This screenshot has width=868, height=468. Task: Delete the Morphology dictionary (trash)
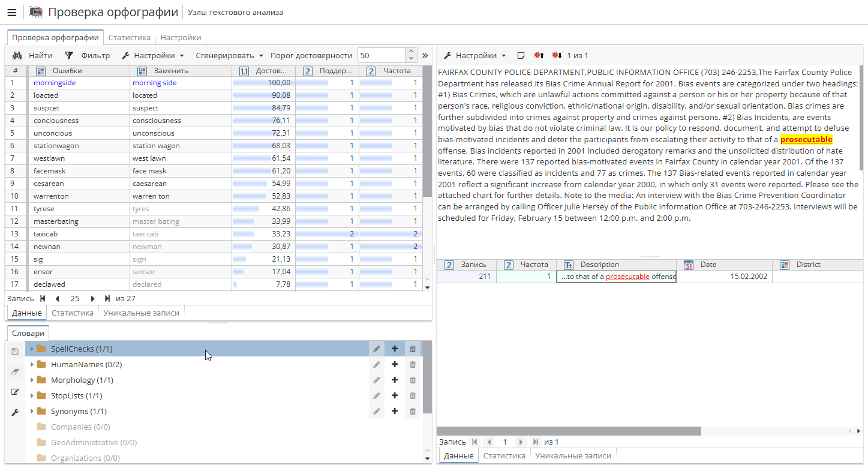tap(413, 380)
